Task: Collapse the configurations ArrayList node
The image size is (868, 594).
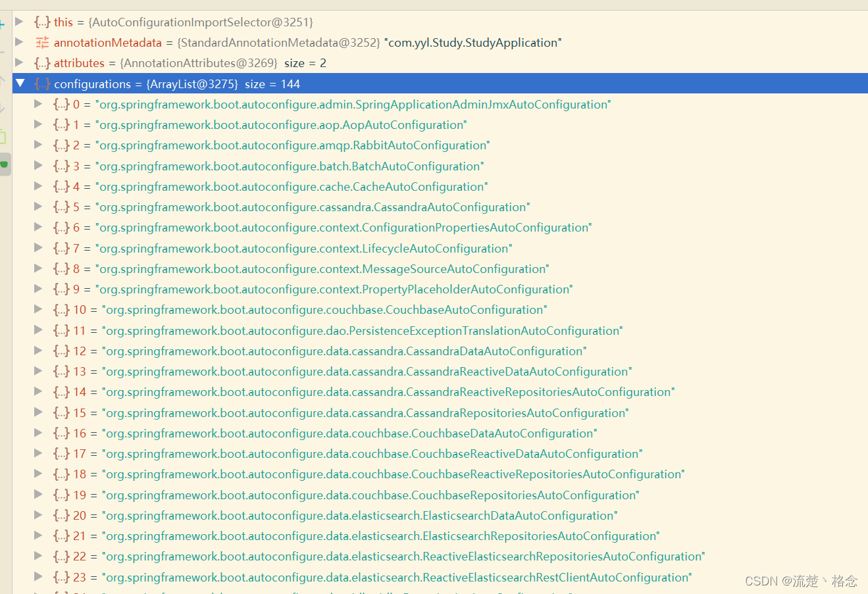Action: coord(20,84)
